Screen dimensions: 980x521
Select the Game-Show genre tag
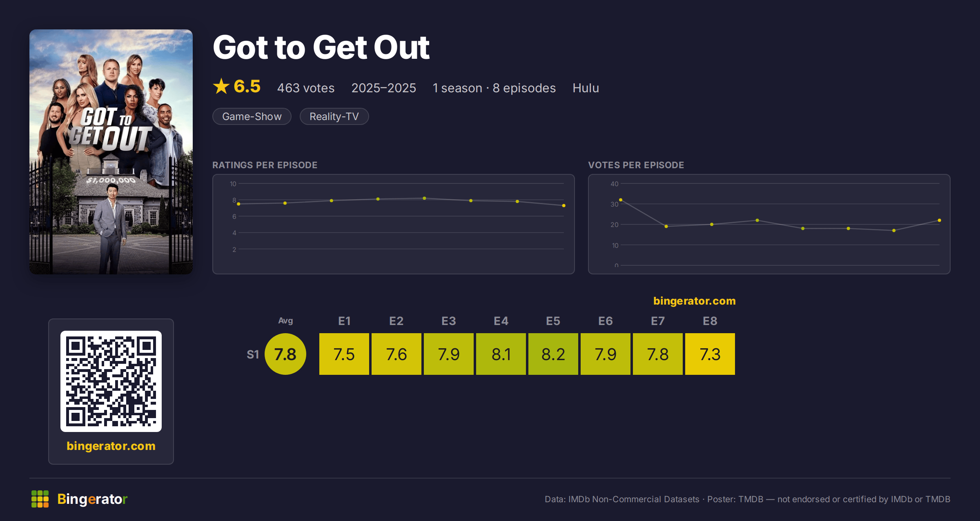point(252,116)
